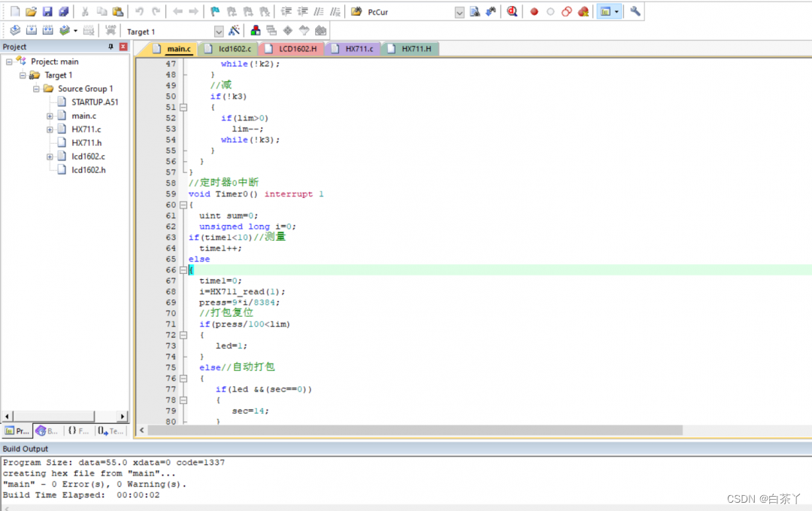Click the editor horizontal scrollbar
This screenshot has height=511, width=812.
pos(414,430)
